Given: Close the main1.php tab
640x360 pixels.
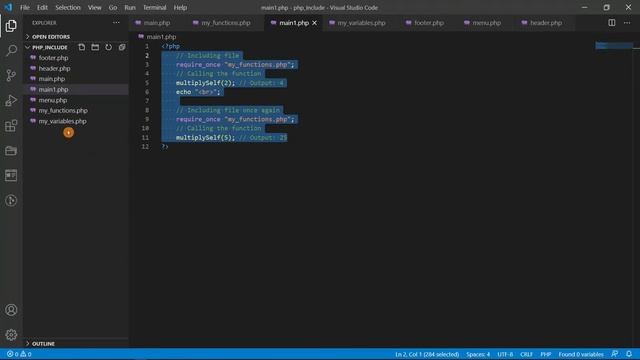Looking at the screenshot, I should click(x=314, y=23).
